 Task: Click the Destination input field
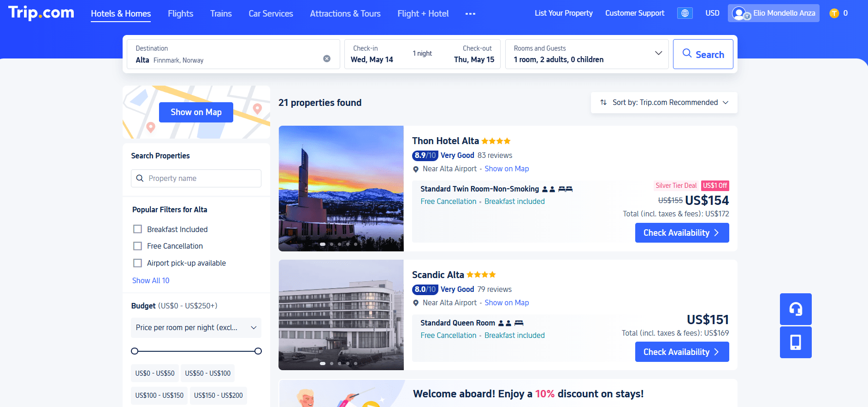coord(233,54)
